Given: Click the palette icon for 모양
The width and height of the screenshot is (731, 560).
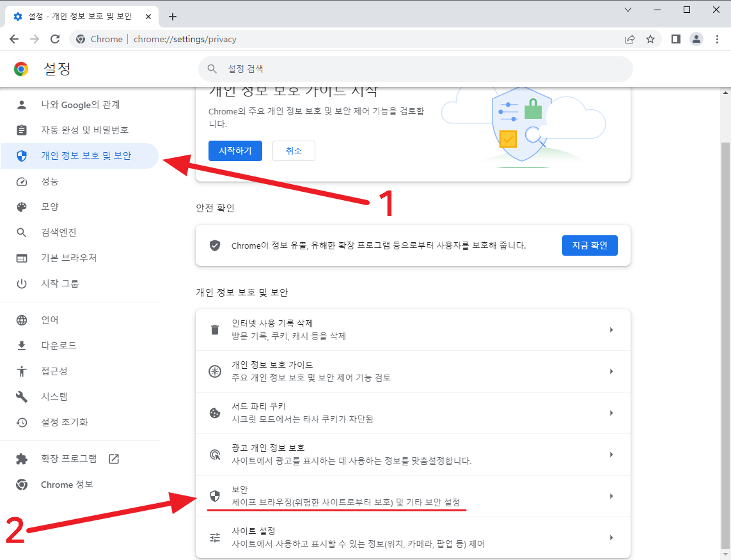Looking at the screenshot, I should click(22, 207).
